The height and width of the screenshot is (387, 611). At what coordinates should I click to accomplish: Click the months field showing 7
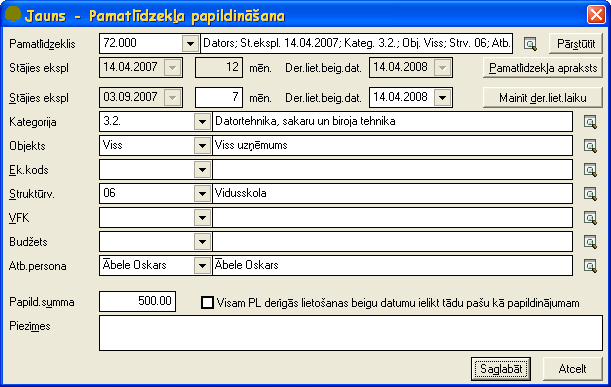(219, 97)
